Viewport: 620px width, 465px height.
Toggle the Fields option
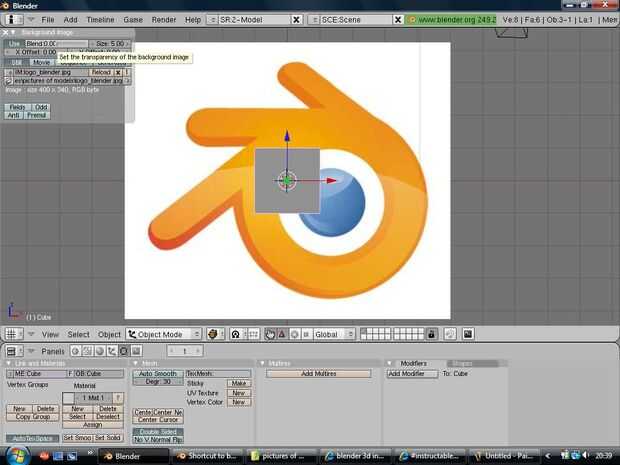17,107
